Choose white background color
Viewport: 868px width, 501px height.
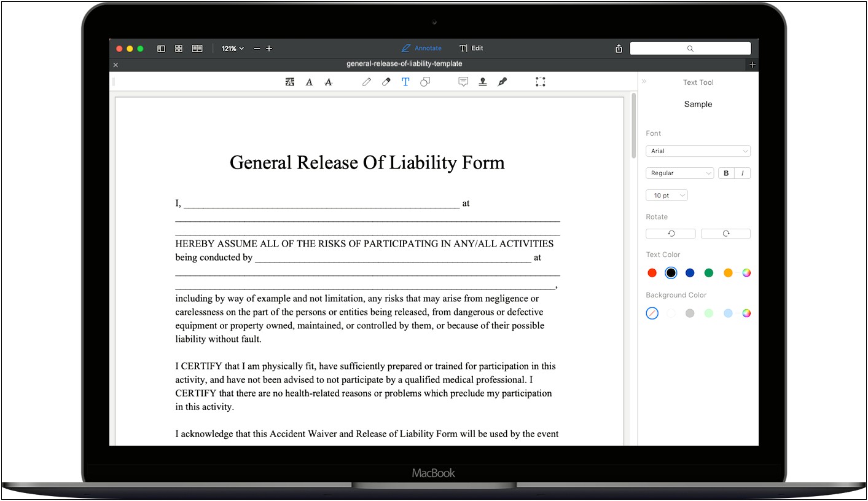(671, 314)
